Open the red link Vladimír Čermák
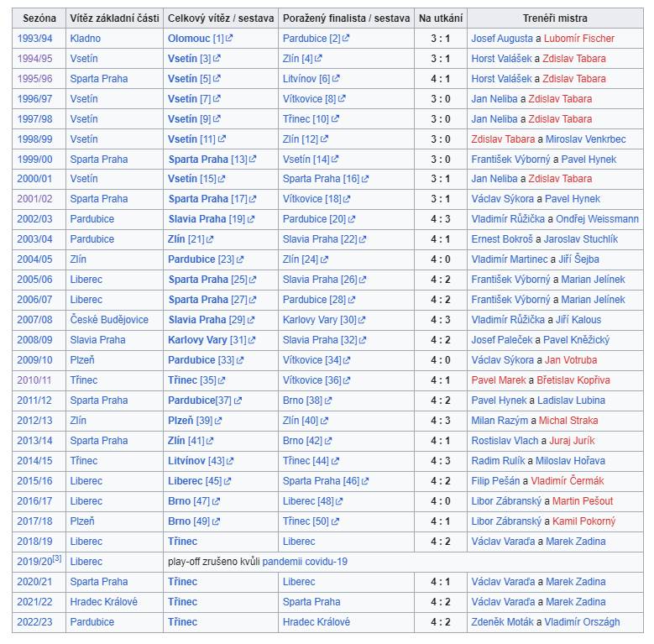The height and width of the screenshot is (644, 654). 568,481
